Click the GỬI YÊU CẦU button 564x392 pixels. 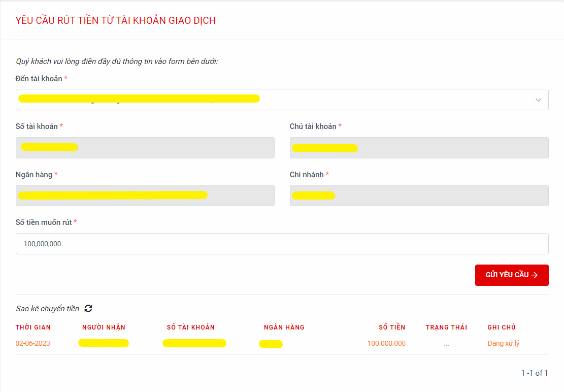[511, 275]
